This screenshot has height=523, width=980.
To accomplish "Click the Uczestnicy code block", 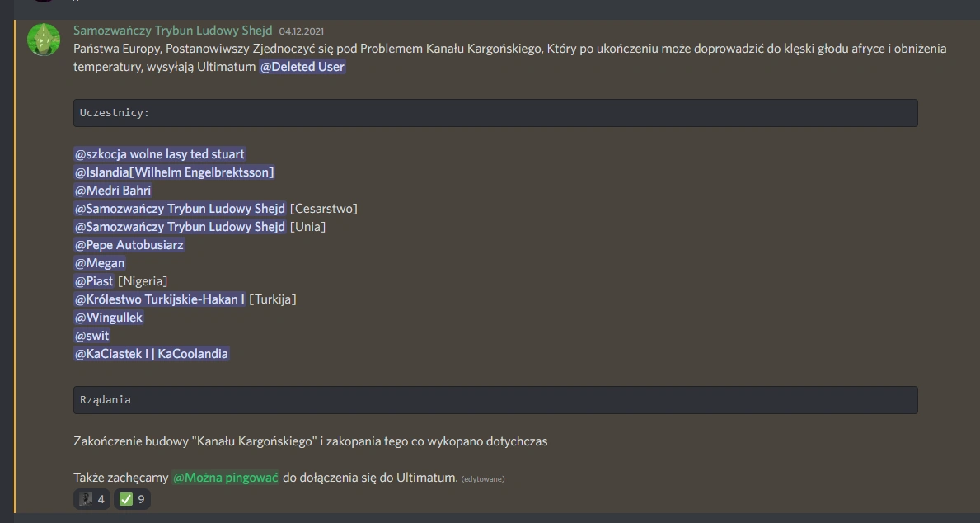I will point(495,113).
